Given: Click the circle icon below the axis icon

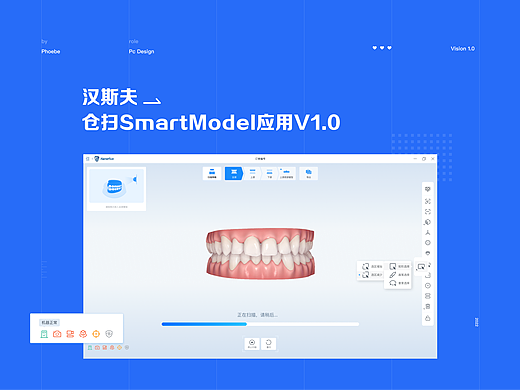Looking at the screenshot, I should tap(428, 243).
